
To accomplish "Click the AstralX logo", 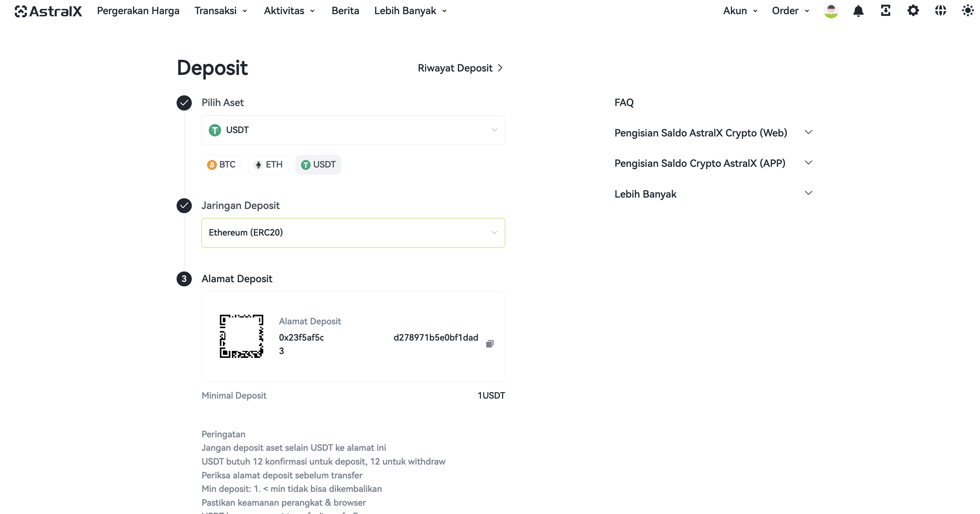I will pos(48,11).
